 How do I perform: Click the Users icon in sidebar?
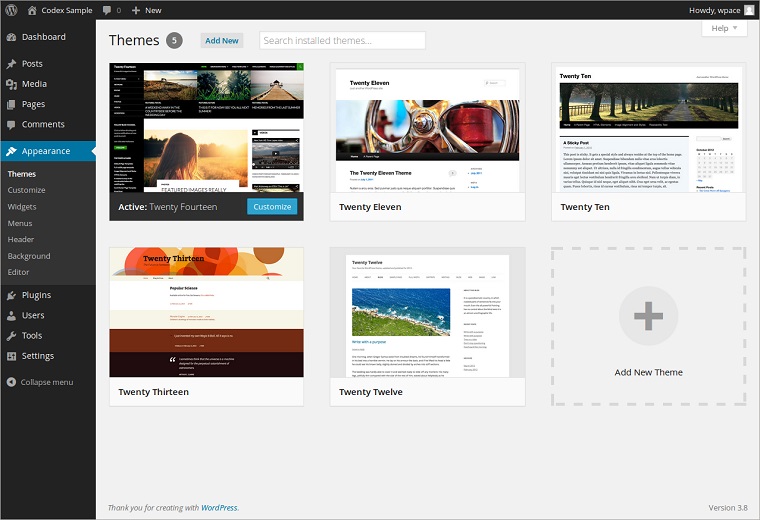11,316
